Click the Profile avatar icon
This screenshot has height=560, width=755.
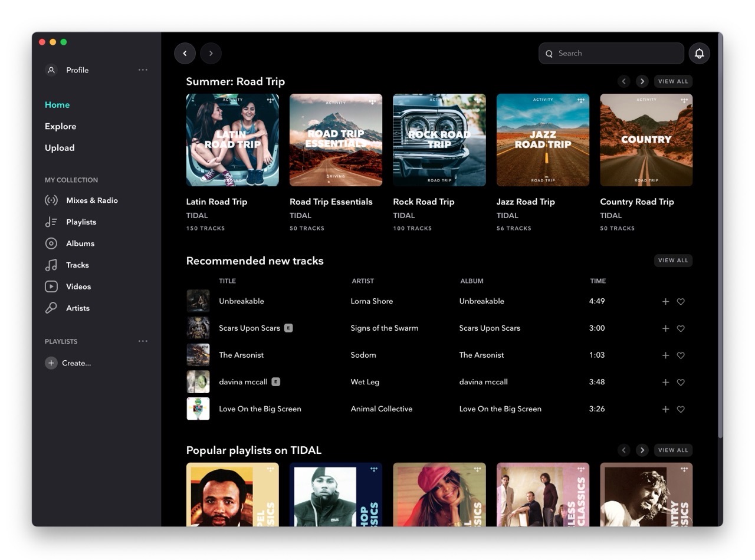[51, 70]
